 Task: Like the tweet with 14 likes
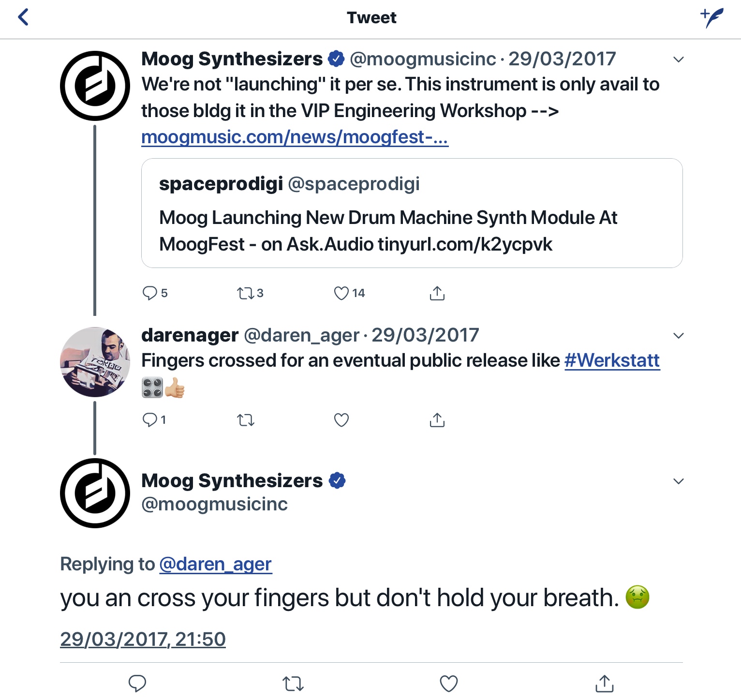[x=341, y=293]
